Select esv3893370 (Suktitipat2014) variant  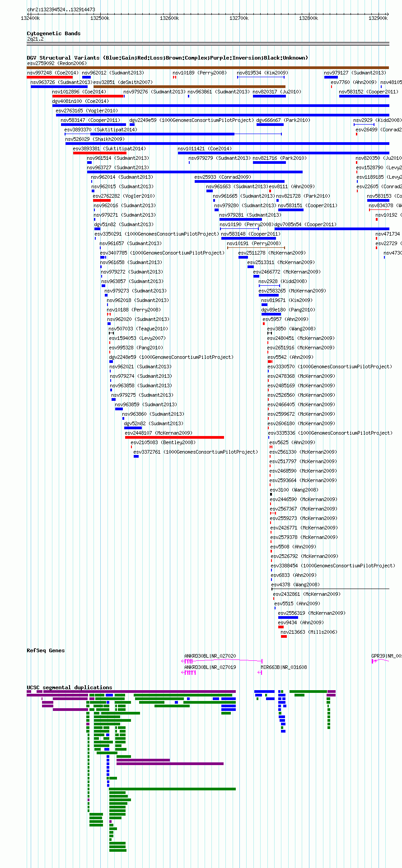point(173,134)
